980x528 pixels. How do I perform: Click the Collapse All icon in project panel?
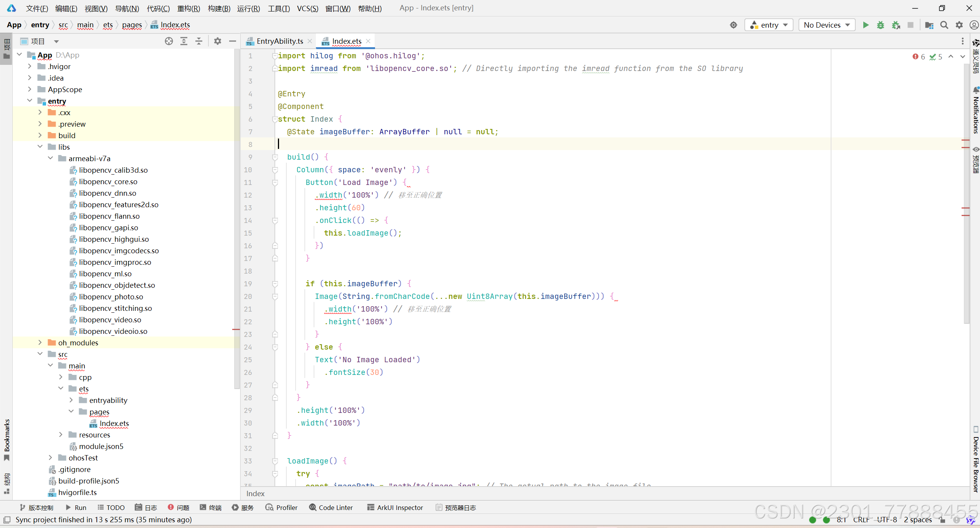199,41
